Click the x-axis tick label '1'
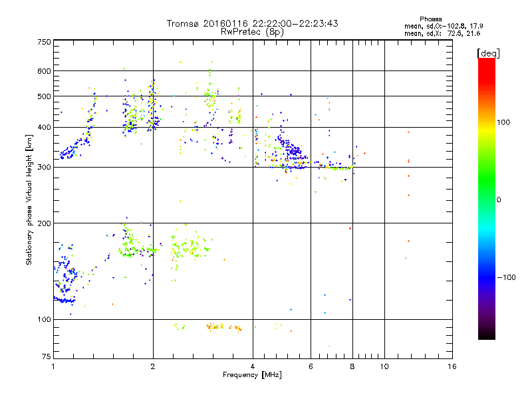Viewport: 532px width, 399px height. pyautogui.click(x=53, y=366)
